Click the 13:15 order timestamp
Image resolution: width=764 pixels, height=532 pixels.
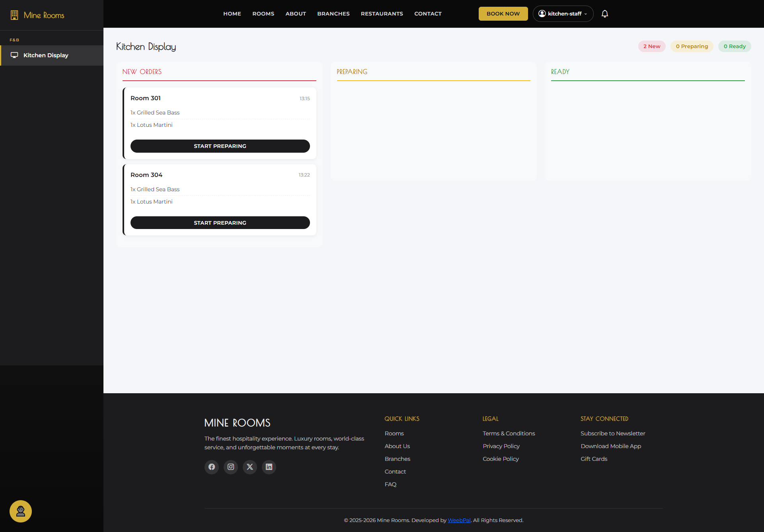point(305,99)
